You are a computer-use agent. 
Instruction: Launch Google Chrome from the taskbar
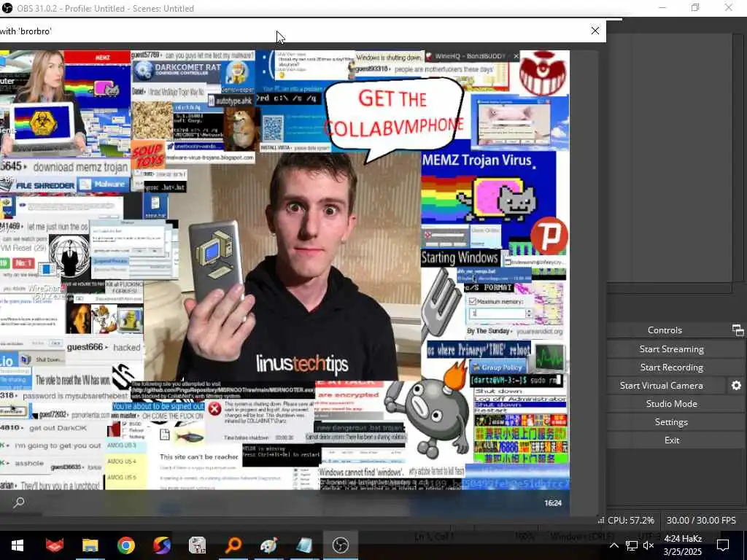click(125, 545)
